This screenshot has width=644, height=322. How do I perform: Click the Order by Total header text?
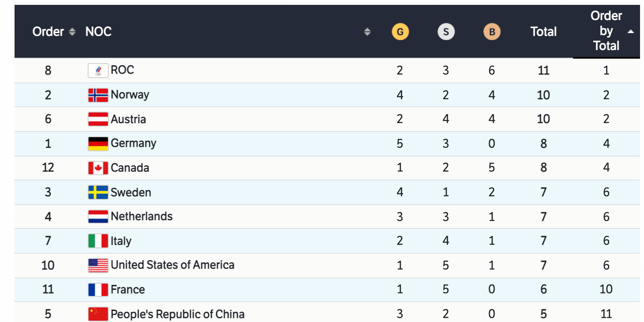tap(606, 31)
